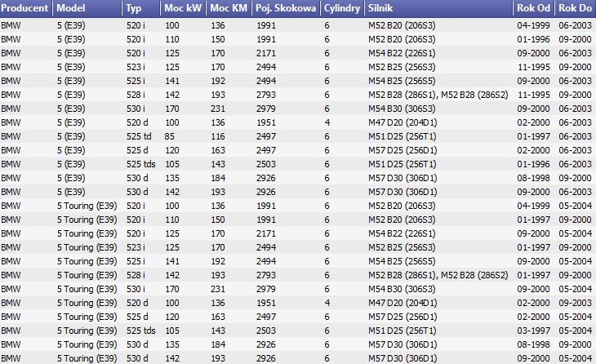Click 'M52 B28 (286S1), M52 B28 (286S2)' in 5 Touring row
The width and height of the screenshot is (596, 364).
pyautogui.click(x=438, y=275)
